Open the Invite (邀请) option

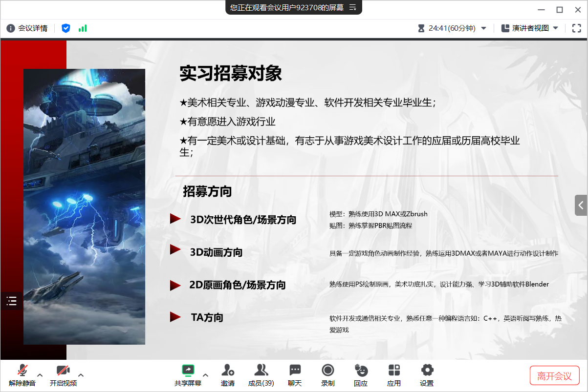(x=228, y=375)
